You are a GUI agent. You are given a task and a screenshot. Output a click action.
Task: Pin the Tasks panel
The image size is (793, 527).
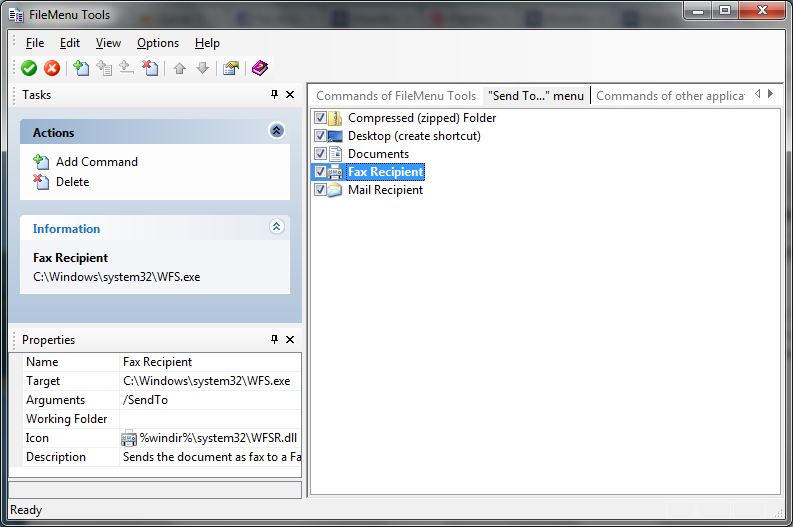click(x=274, y=95)
